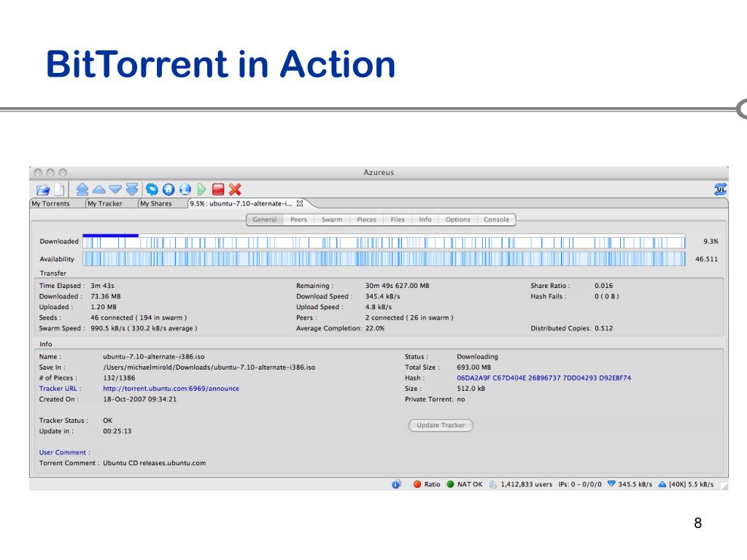Open the Info sub-tab

pyautogui.click(x=425, y=219)
